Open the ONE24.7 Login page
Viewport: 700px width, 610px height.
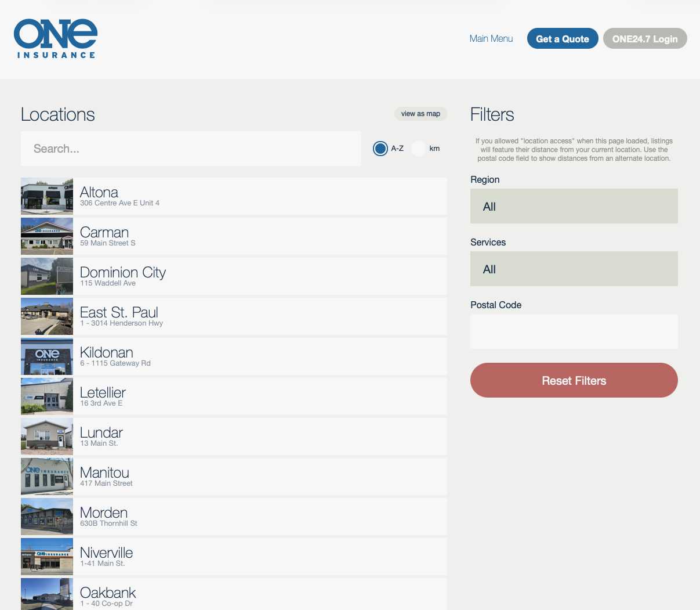click(644, 38)
